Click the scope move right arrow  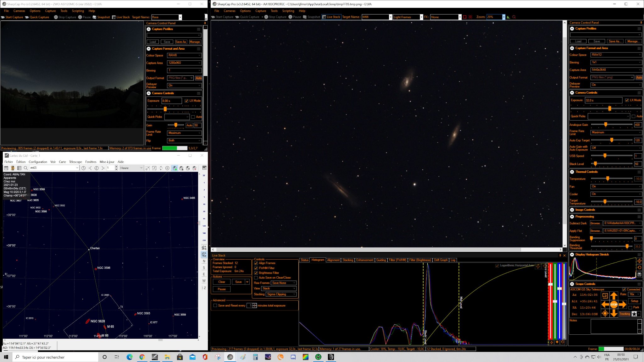(x=622, y=304)
